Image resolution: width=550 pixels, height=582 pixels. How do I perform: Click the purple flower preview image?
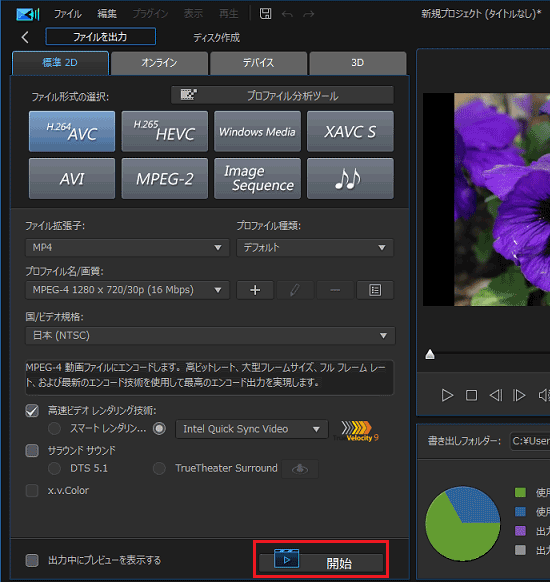coord(502,200)
